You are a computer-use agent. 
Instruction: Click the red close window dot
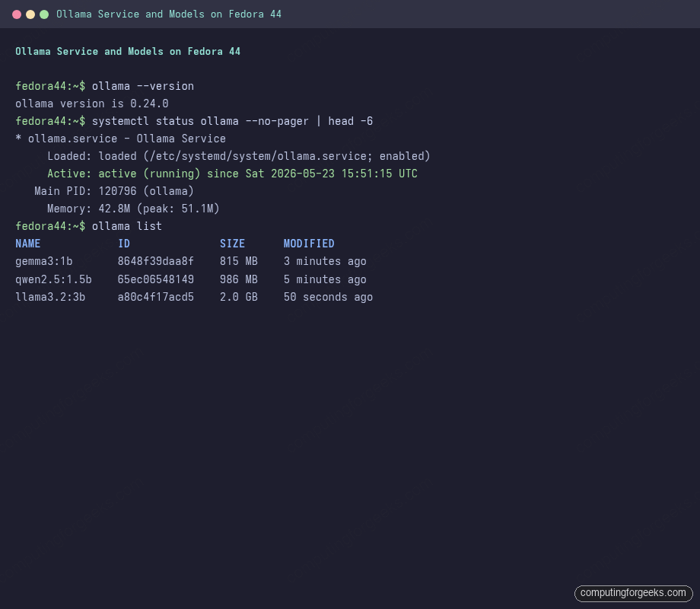[x=17, y=14]
